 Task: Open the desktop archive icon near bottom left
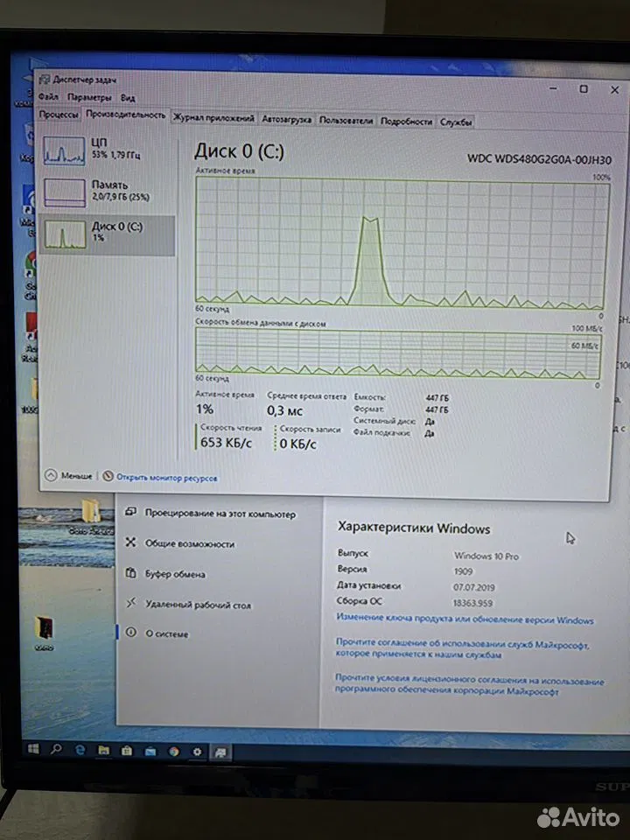[x=44, y=631]
